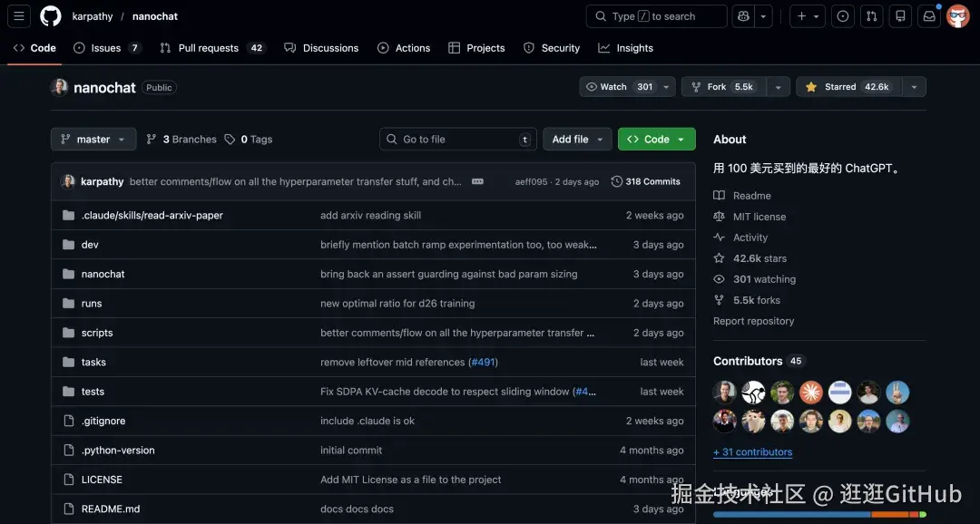Open the Projects tab
Image resolution: width=980 pixels, height=524 pixels.
coord(477,48)
